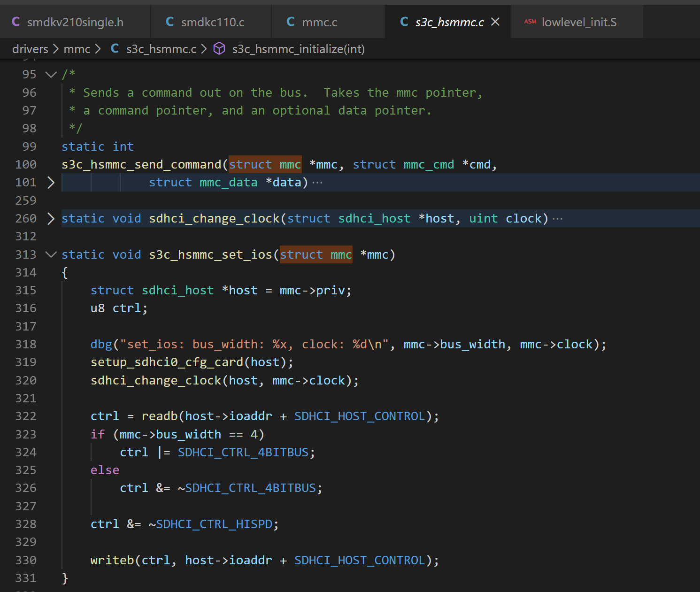Click the C icon on the mmc.c tab
This screenshot has height=592, width=700.
291,22
